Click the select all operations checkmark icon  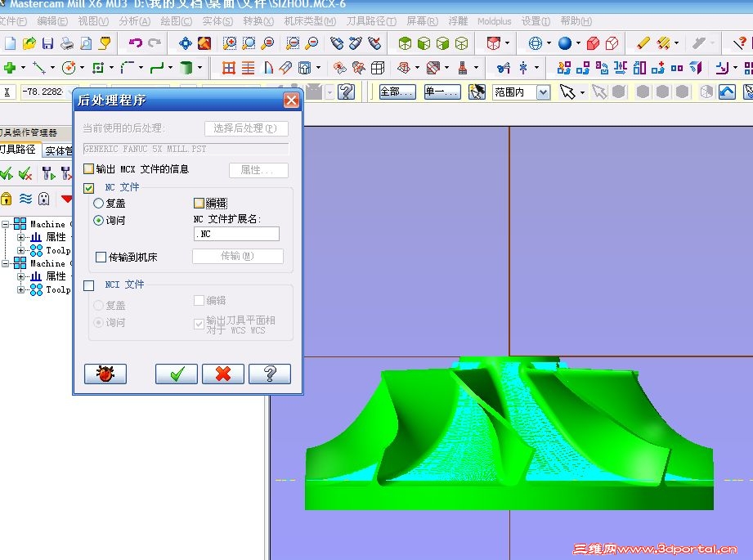click(7, 173)
